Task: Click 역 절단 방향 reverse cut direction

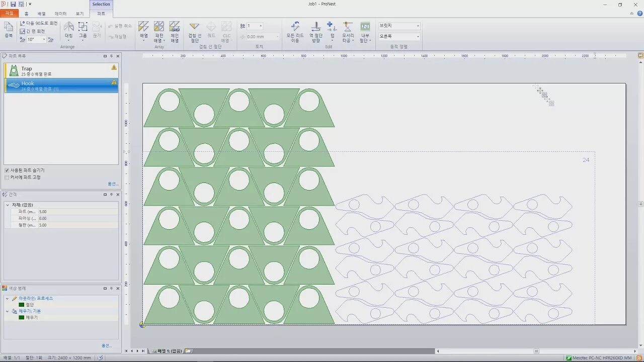Action: click(316, 31)
